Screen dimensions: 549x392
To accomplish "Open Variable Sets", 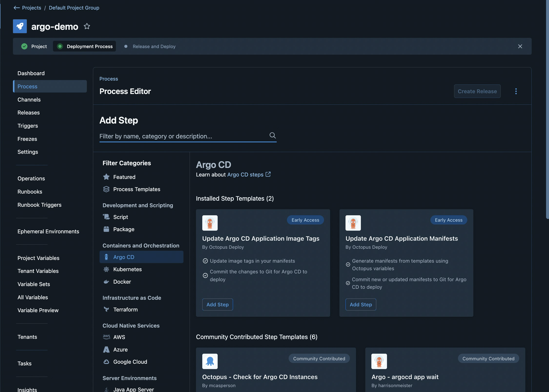I will tap(34, 284).
